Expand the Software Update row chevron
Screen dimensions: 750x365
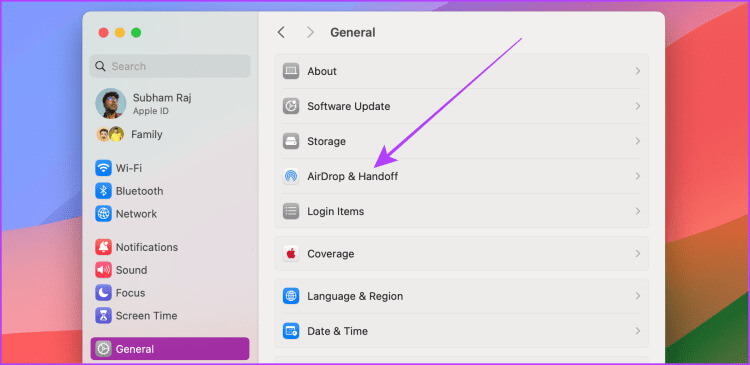coord(638,106)
